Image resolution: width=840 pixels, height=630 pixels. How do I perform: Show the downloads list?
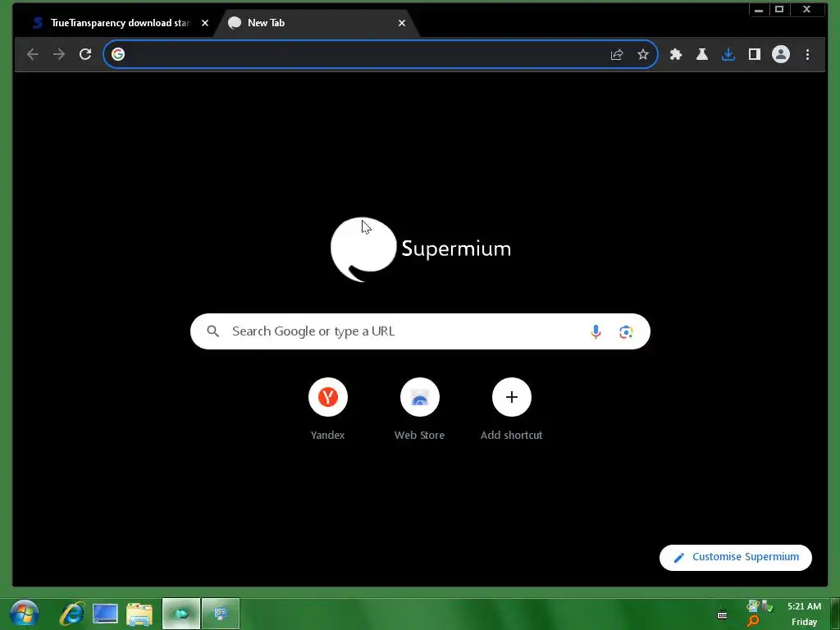[728, 54]
